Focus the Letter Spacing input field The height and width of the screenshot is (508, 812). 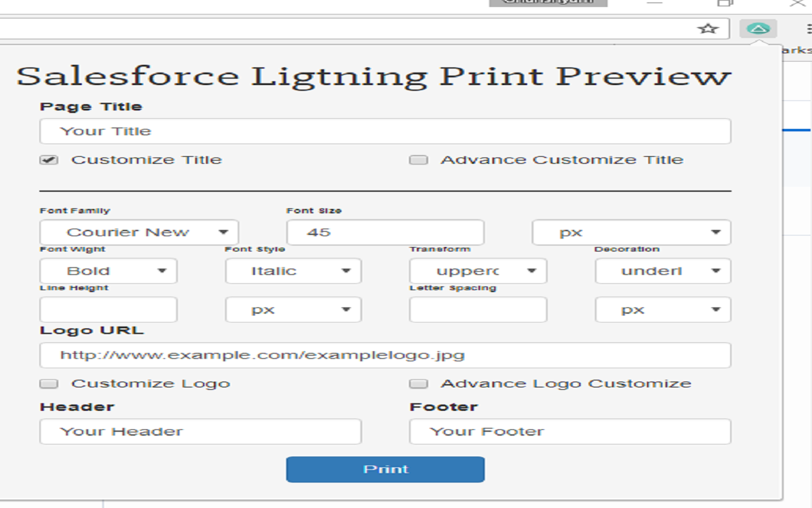[x=478, y=310]
